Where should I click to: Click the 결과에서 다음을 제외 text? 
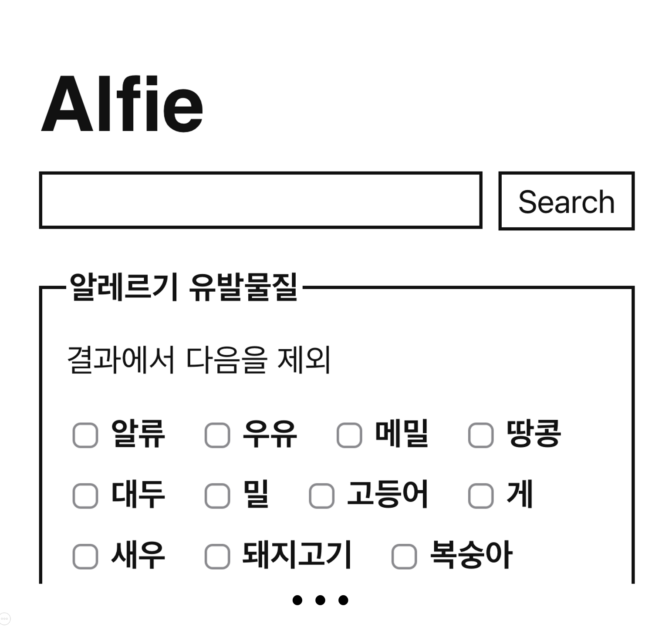(199, 360)
